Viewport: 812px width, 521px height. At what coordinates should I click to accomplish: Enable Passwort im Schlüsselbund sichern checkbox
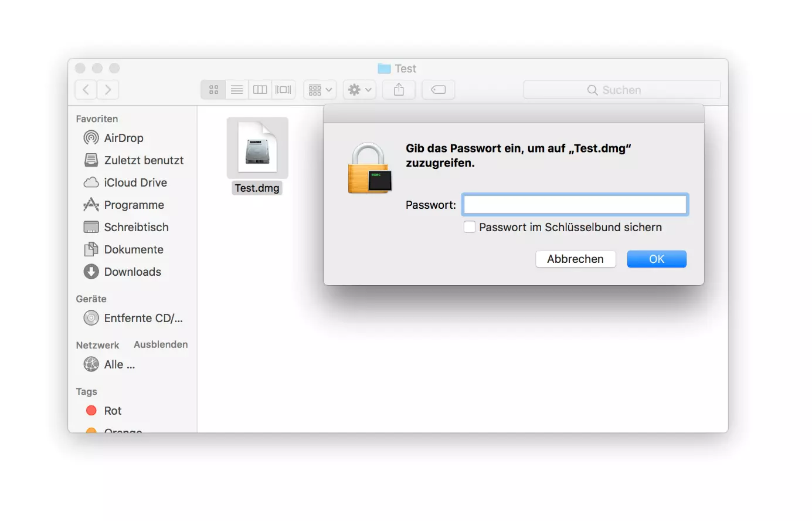[470, 227]
